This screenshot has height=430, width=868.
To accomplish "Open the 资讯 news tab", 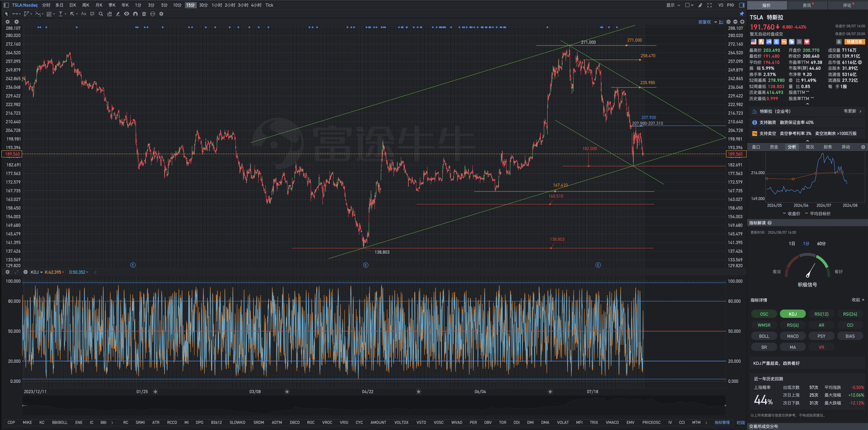I will point(807,5).
